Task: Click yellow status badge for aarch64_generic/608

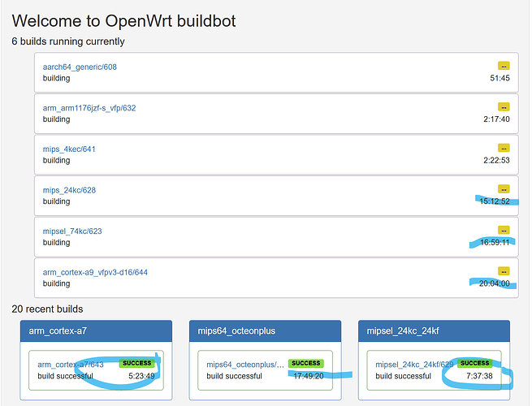Action: click(x=504, y=66)
